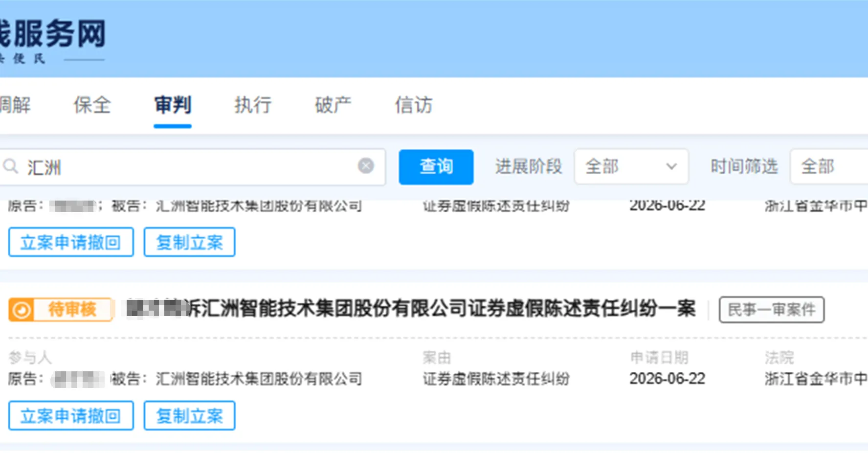
Task: Click 2026-06-22 date in the 待审核 case
Action: [x=667, y=379]
